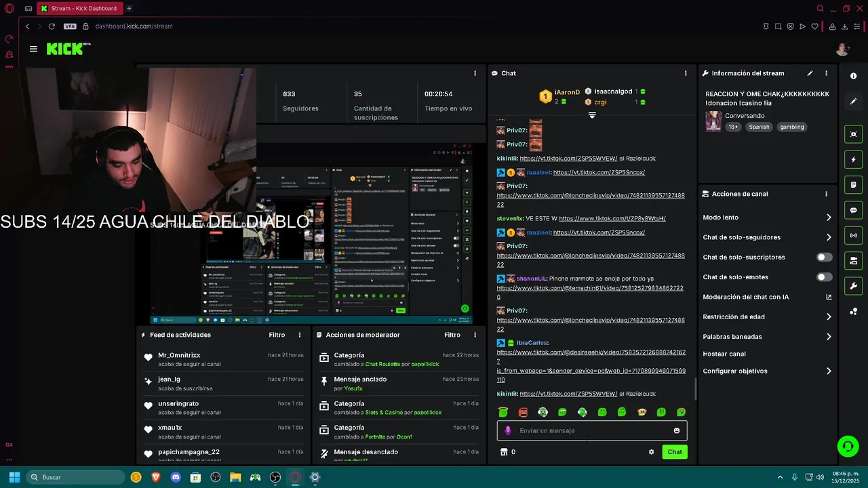The height and width of the screenshot is (488, 868).
Task: Open ibraCarlos's tiktok video link
Action: (591, 366)
